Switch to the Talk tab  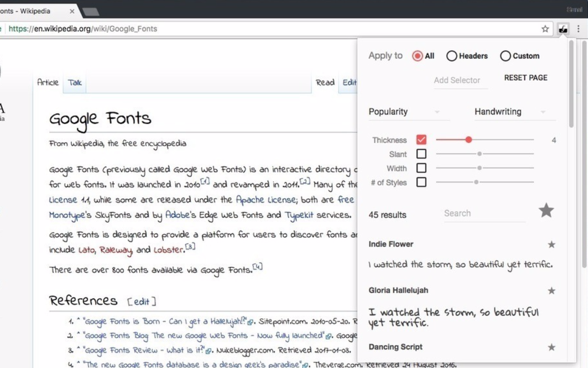pos(74,82)
